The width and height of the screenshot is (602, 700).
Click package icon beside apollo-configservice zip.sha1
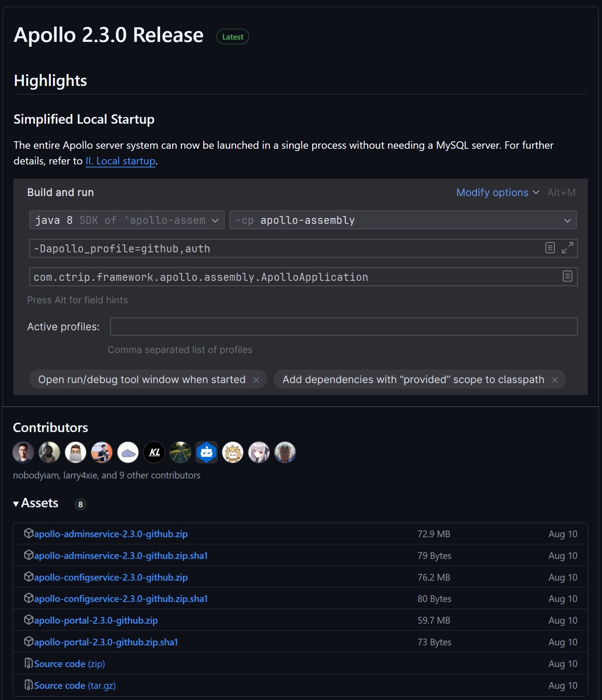click(29, 598)
